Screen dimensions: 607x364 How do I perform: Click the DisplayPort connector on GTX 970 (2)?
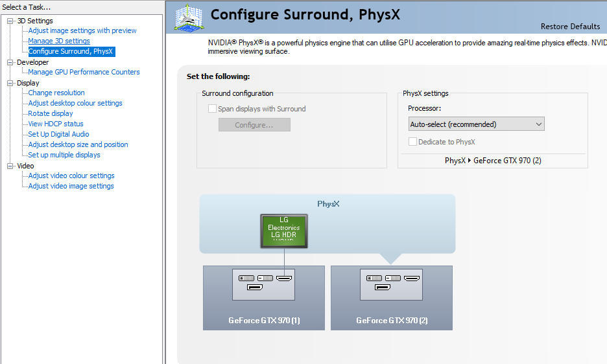coord(382,287)
